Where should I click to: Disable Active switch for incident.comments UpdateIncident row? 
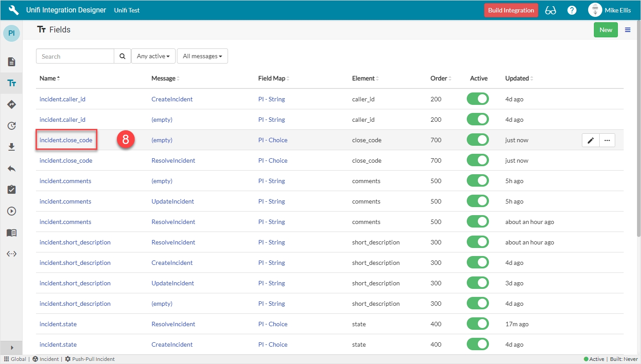point(478,201)
